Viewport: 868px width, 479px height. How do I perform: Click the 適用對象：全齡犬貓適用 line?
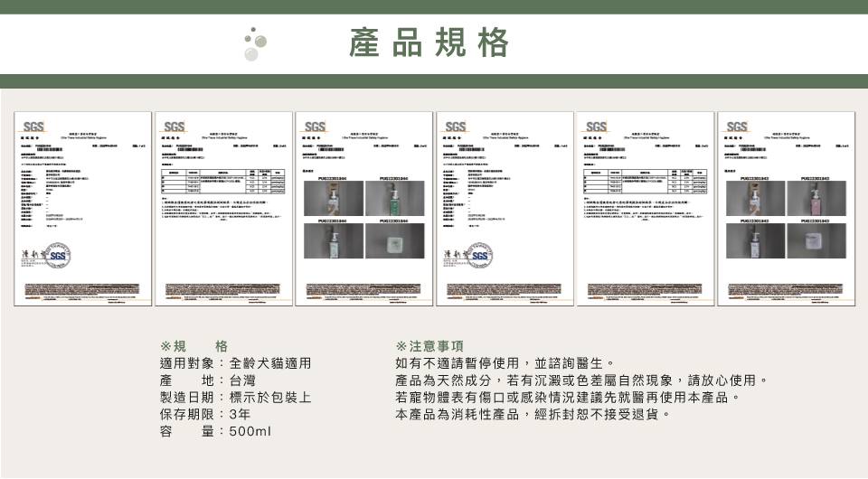[x=235, y=363]
